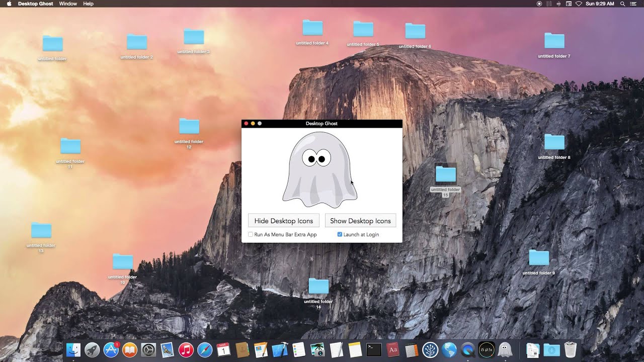
Task: Click Desktop Ghost icon in Dock
Action: (505, 350)
